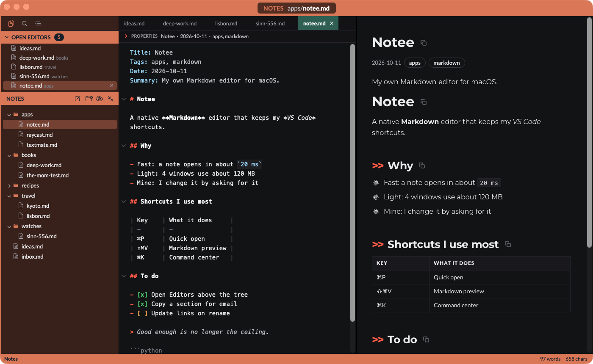Click Notes in the status bar

11,359
